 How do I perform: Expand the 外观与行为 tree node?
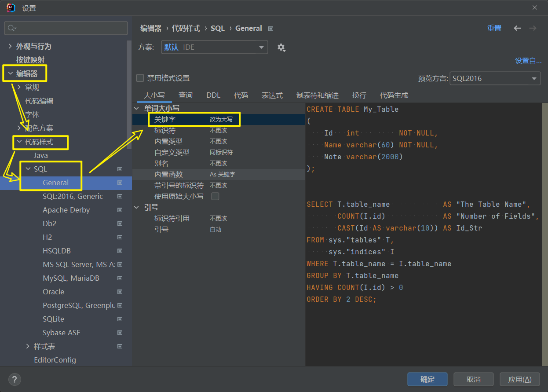click(x=10, y=46)
